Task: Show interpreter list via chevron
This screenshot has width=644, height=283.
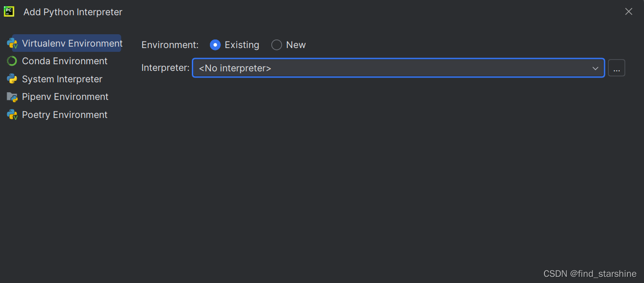Action: tap(595, 68)
